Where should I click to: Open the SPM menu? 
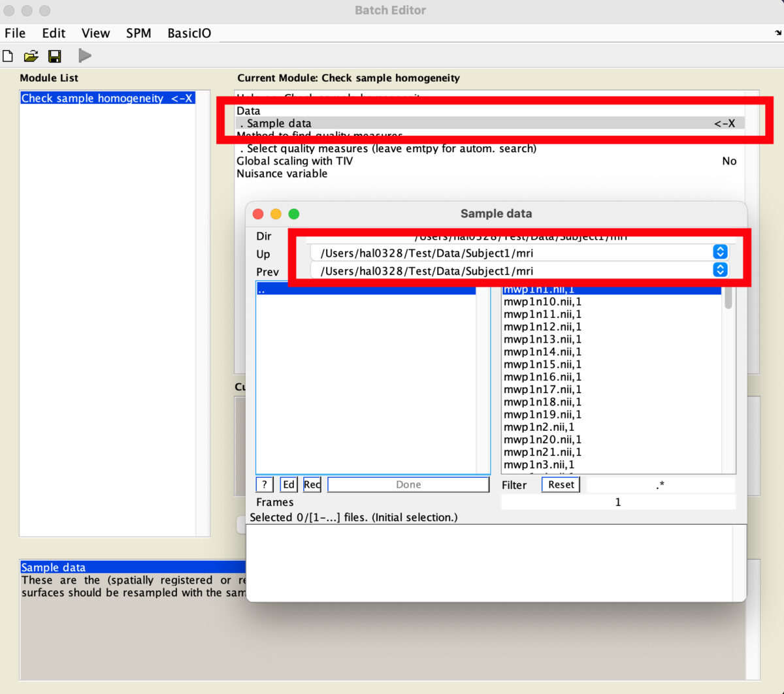[x=139, y=33]
